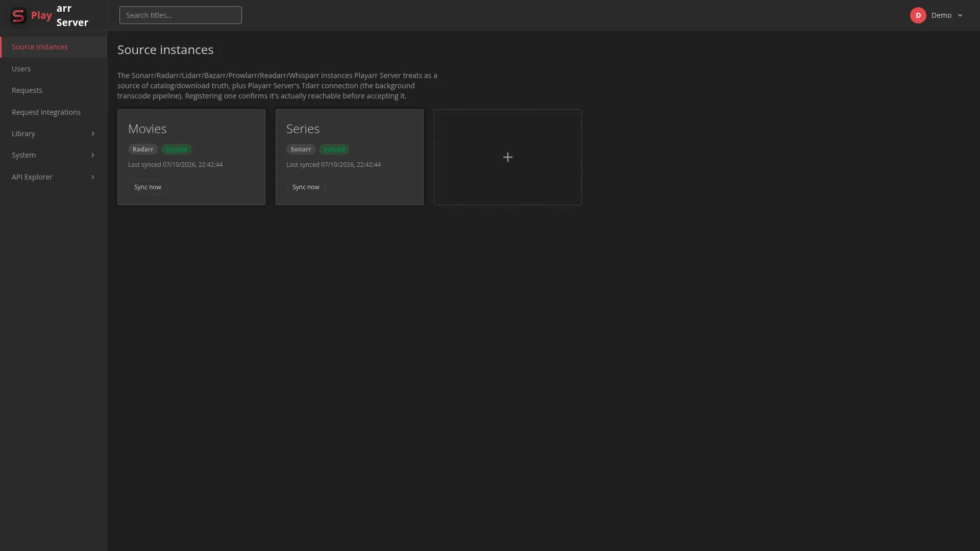Click the Radarr badge

pos(143,149)
